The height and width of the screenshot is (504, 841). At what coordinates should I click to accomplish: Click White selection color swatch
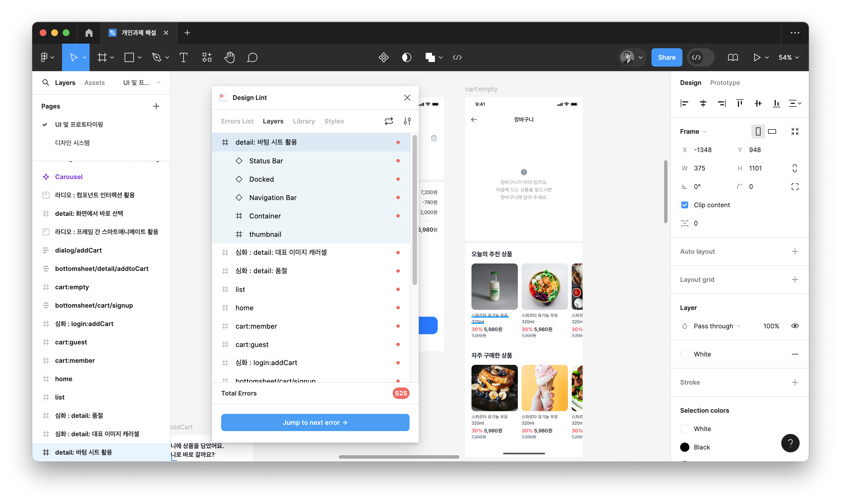point(685,429)
